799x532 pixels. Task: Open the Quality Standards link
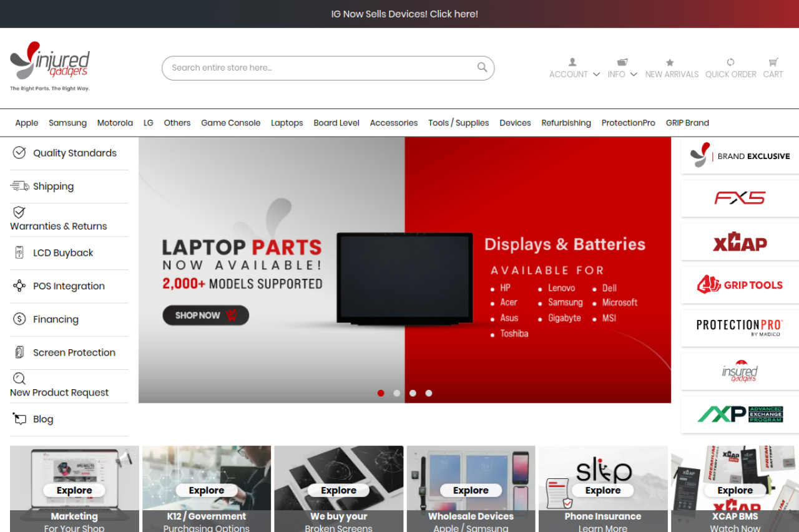[75, 153]
